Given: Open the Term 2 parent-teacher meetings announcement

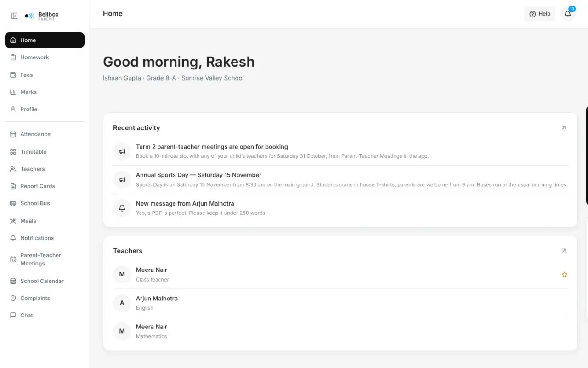Looking at the screenshot, I should click(x=340, y=151).
